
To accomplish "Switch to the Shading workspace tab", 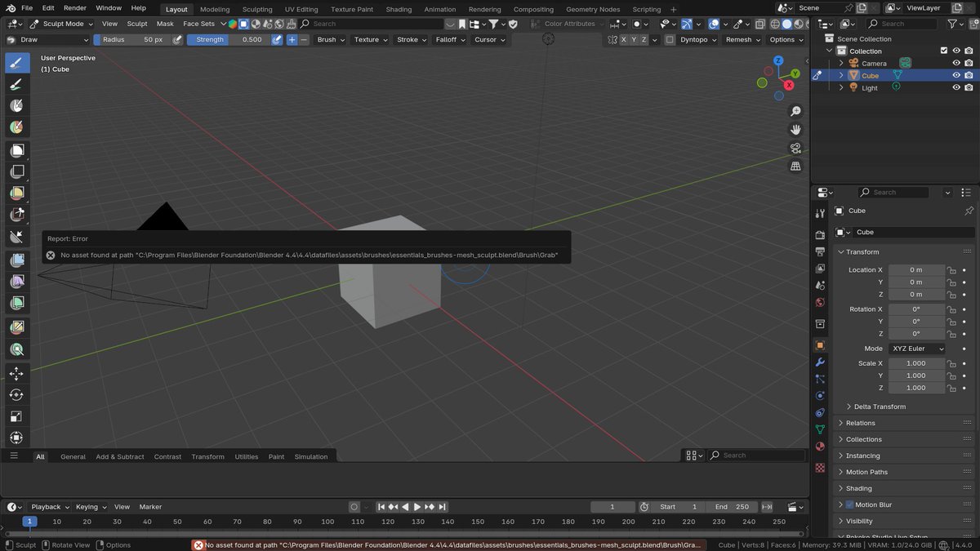I will (x=399, y=9).
